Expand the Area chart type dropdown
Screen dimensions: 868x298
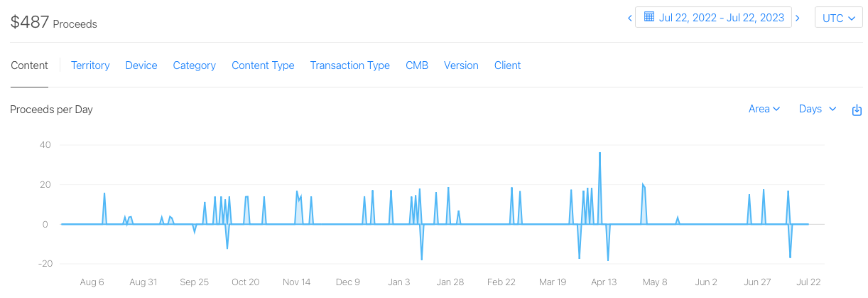pyautogui.click(x=764, y=109)
